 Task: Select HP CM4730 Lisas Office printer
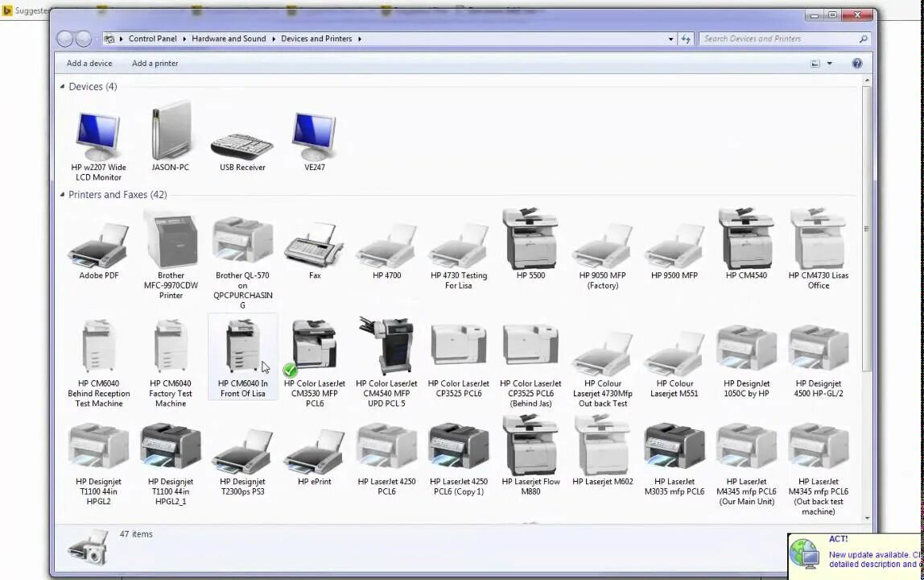[818, 248]
